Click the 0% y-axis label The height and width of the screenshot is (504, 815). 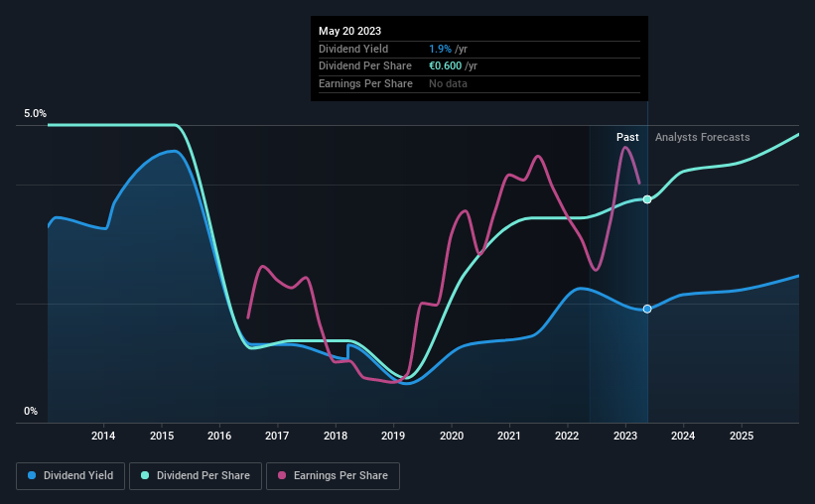tap(31, 412)
